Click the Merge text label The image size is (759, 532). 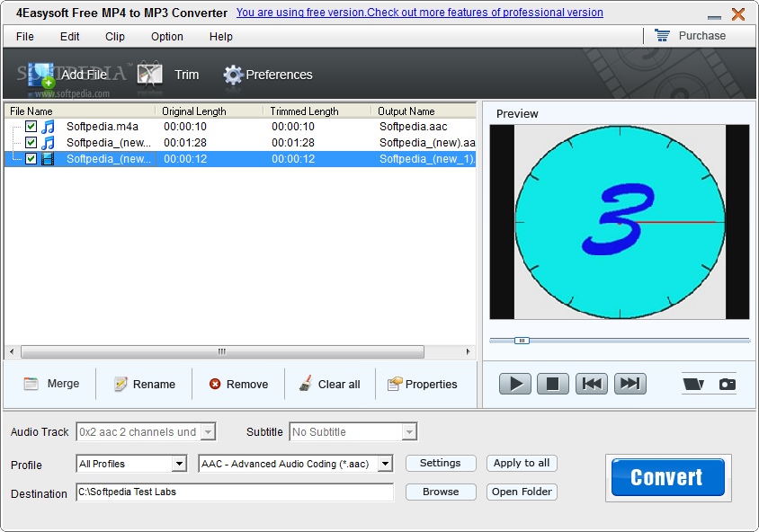click(x=64, y=384)
